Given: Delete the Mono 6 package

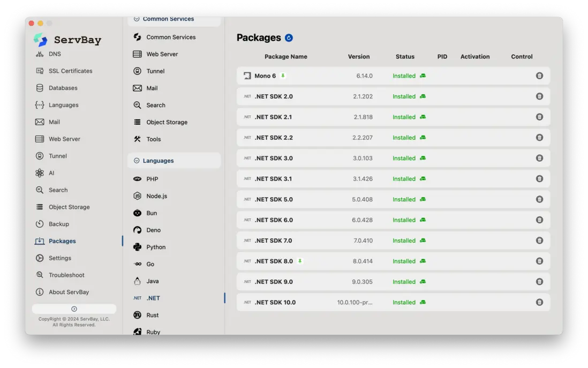Looking at the screenshot, I should [539, 76].
